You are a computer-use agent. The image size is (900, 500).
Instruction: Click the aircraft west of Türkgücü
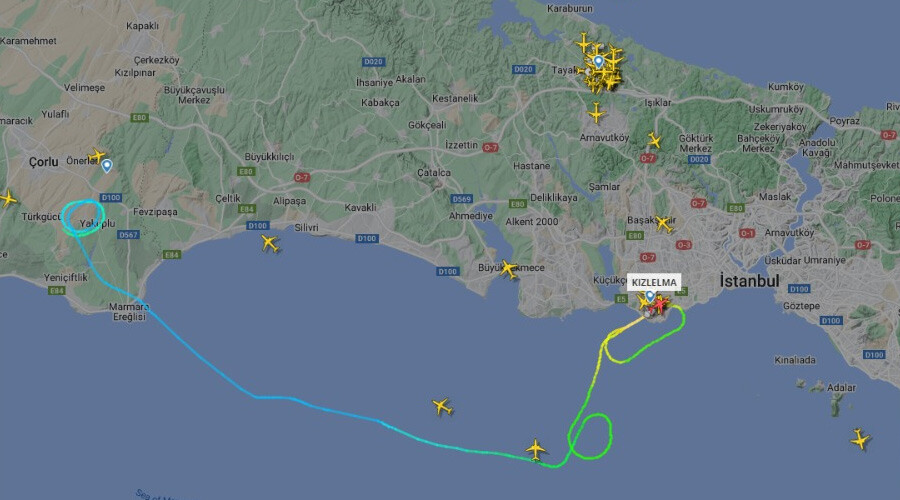tap(7, 199)
